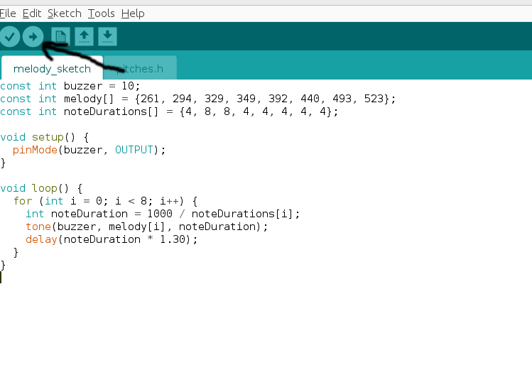Click the pinMode(buzzer, OUTPUT) line

(x=89, y=150)
